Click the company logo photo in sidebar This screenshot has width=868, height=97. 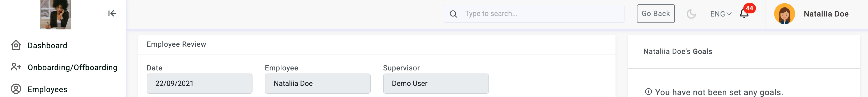pos(56,14)
